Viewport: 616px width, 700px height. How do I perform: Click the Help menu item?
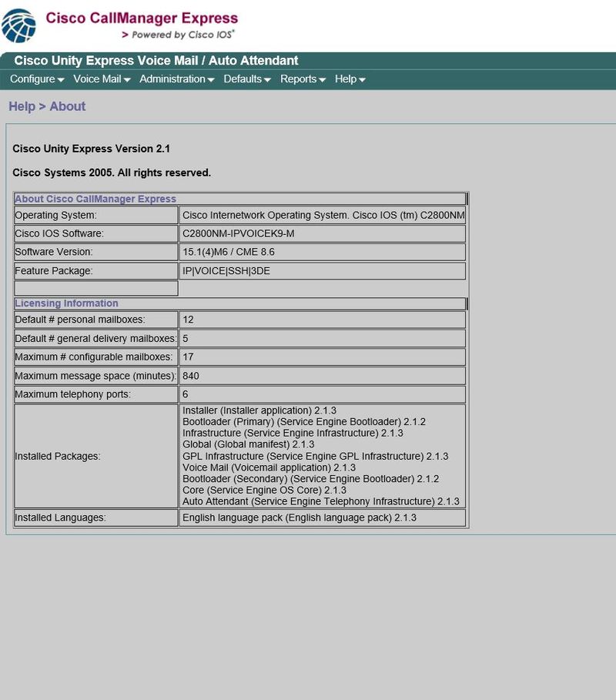coord(345,79)
